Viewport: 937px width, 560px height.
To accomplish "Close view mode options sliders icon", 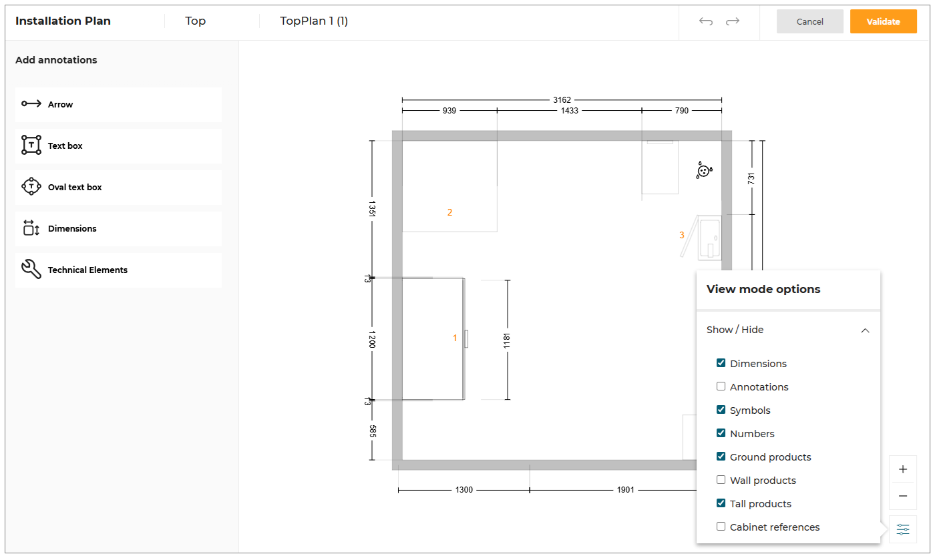I will [903, 529].
